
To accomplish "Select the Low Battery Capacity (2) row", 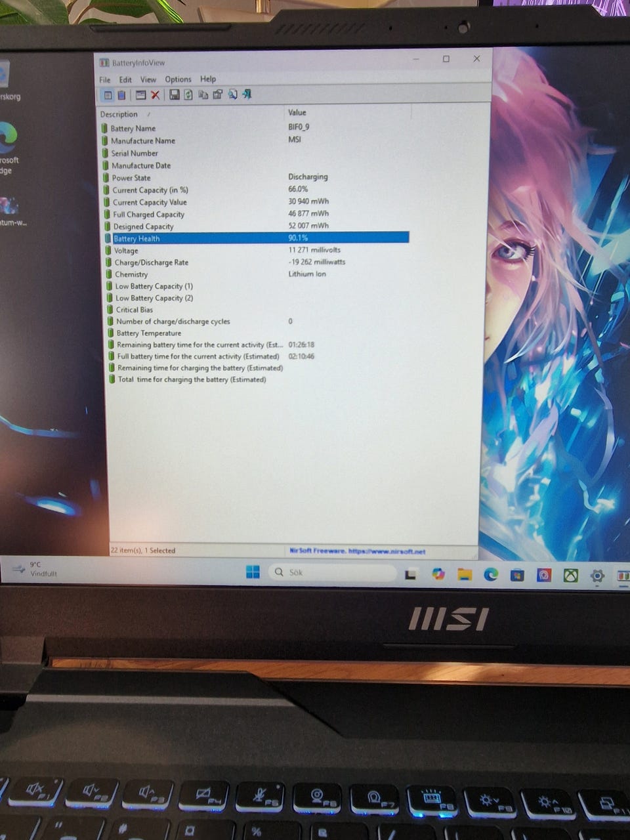I will (257, 298).
